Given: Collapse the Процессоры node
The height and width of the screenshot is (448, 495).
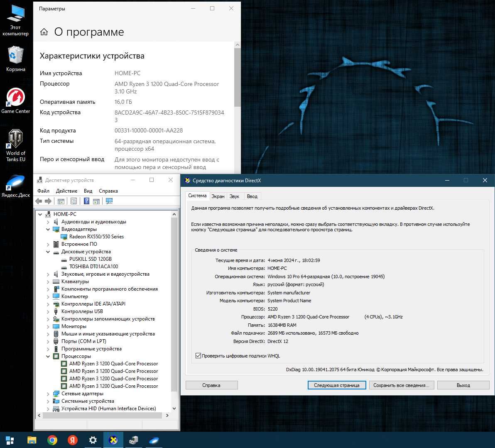Looking at the screenshot, I should pyautogui.click(x=48, y=356).
